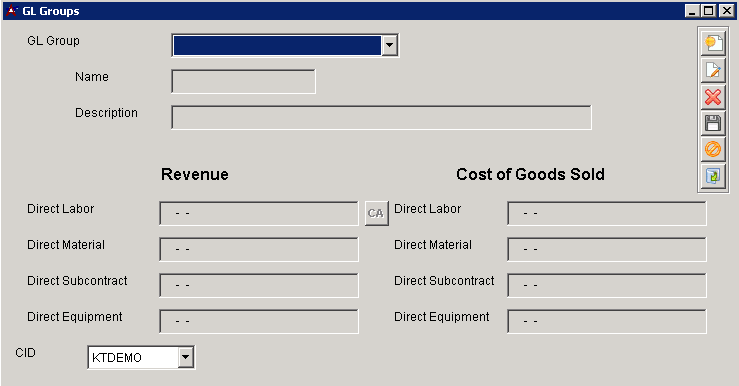Viewport: 739px width, 386px height.
Task: Maximize the GL Groups window
Action: (x=709, y=11)
